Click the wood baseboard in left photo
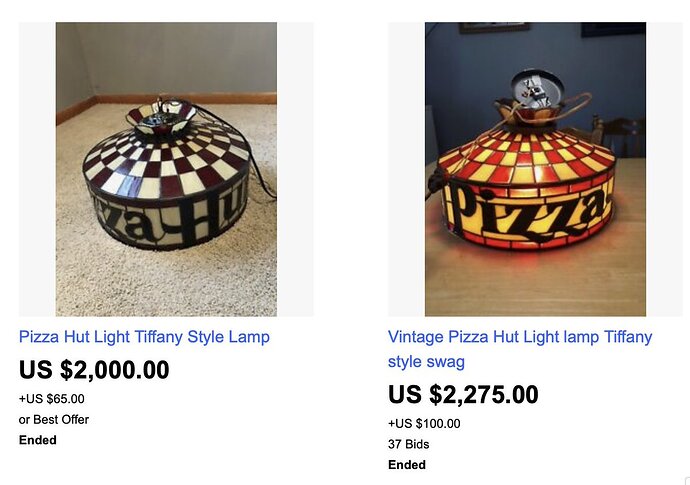The image size is (690, 485). pyautogui.click(x=167, y=101)
